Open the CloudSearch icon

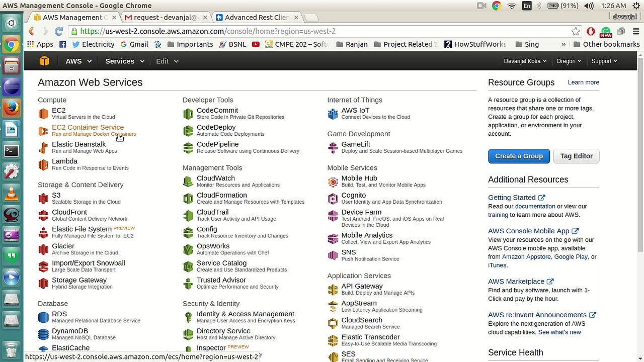[333, 323]
